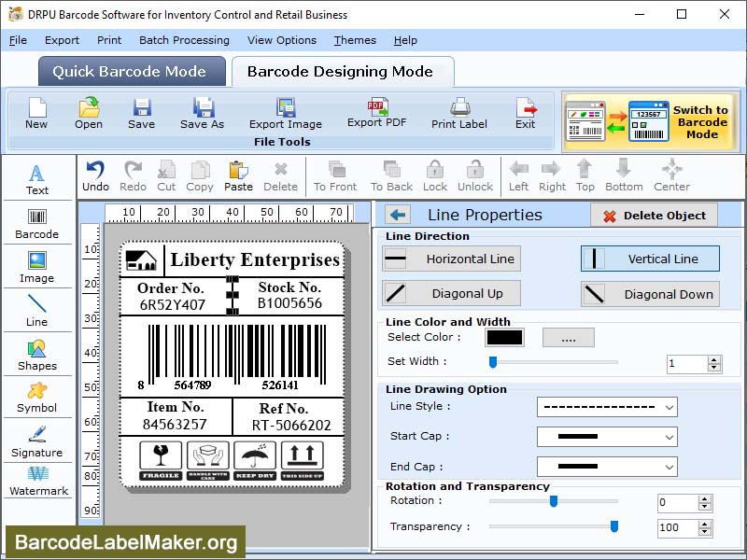Open the Help menu
Screen dimensions: 747x560
tap(405, 40)
